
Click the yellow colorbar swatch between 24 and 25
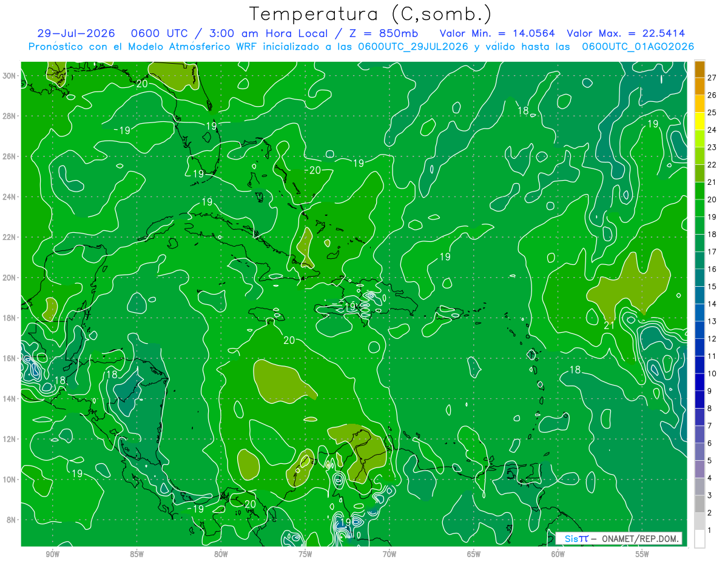point(699,121)
